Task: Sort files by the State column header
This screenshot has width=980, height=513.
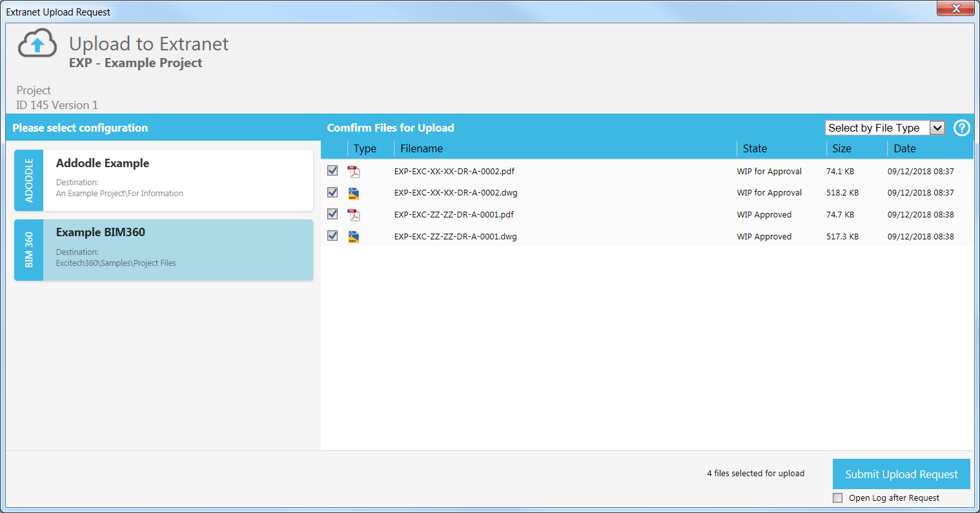Action: pyautogui.click(x=755, y=148)
